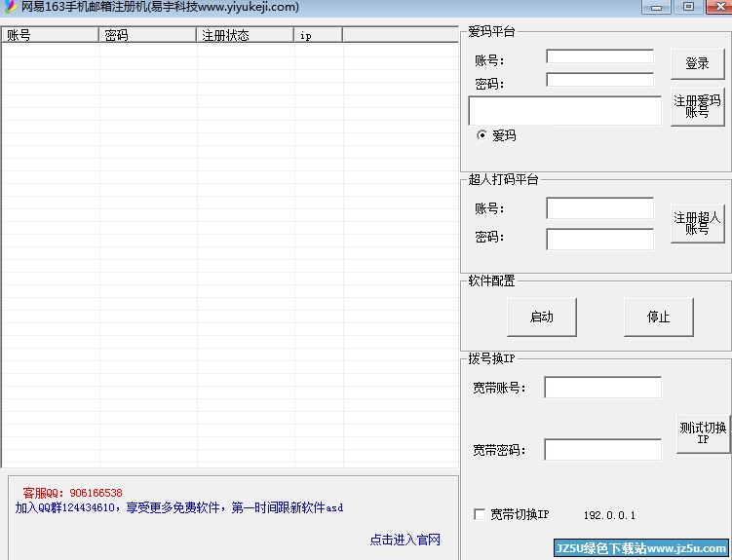The height and width of the screenshot is (560, 732).
Task: Click the 密码 column header in list
Action: (x=147, y=35)
